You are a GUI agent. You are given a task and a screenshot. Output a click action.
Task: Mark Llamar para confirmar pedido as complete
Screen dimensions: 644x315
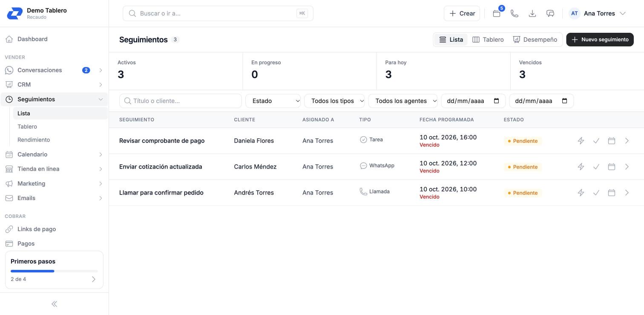pos(596,192)
